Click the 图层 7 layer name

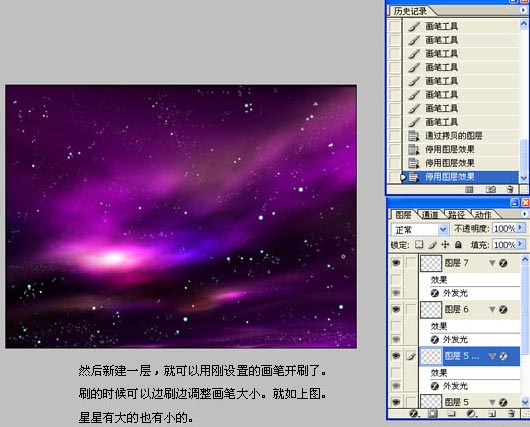tap(456, 263)
